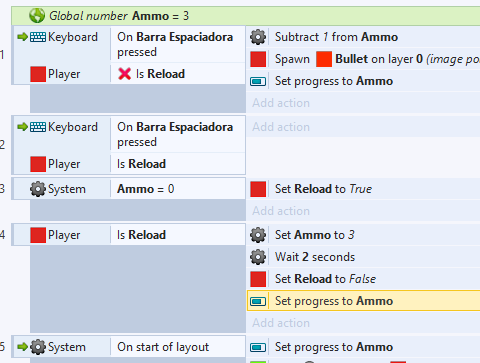
Task: Select the highlighted Set progress to Ammo action
Action: tap(363, 301)
